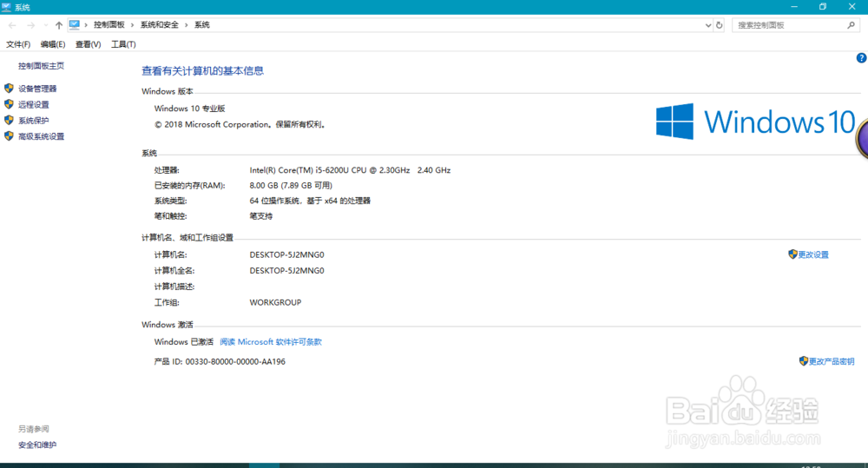The image size is (868, 468).
Task: Close the 系统 window
Action: pyautogui.click(x=852, y=7)
